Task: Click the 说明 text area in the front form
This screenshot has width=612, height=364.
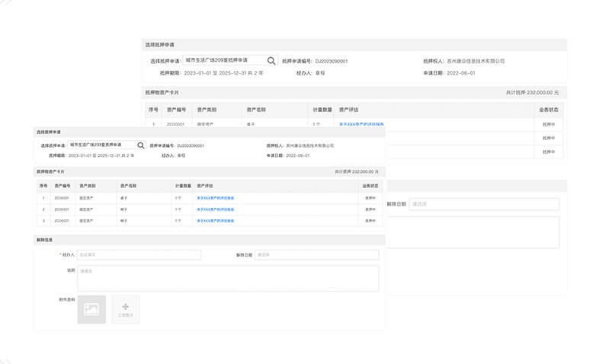Action: point(227,278)
